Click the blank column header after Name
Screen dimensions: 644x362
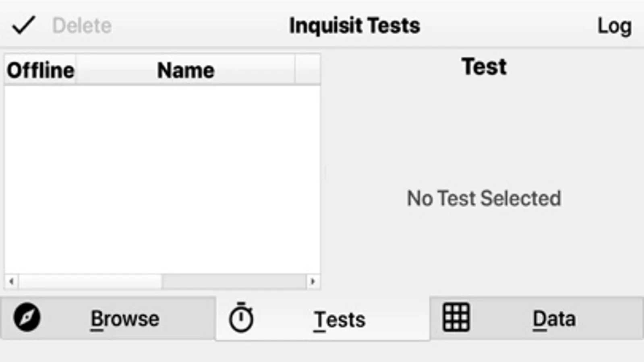coord(307,70)
